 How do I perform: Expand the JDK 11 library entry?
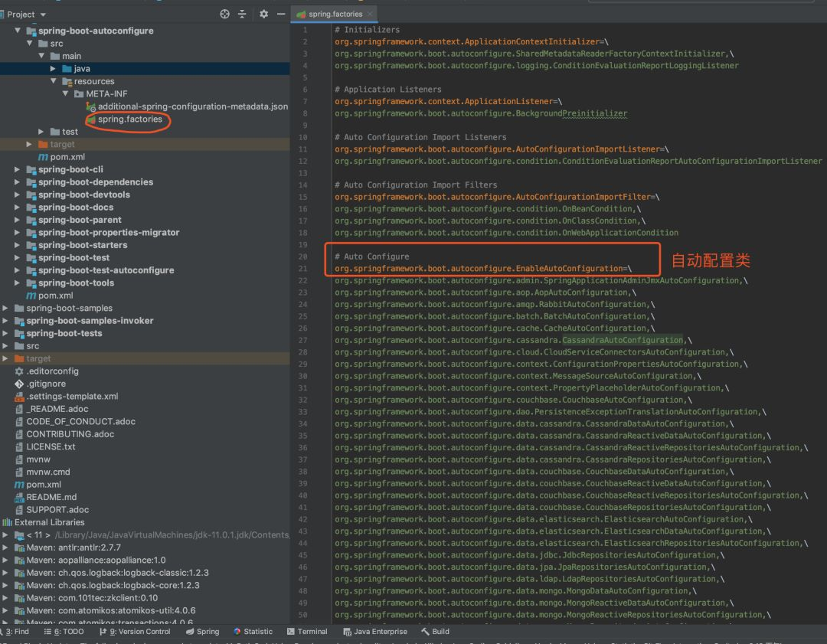point(5,534)
